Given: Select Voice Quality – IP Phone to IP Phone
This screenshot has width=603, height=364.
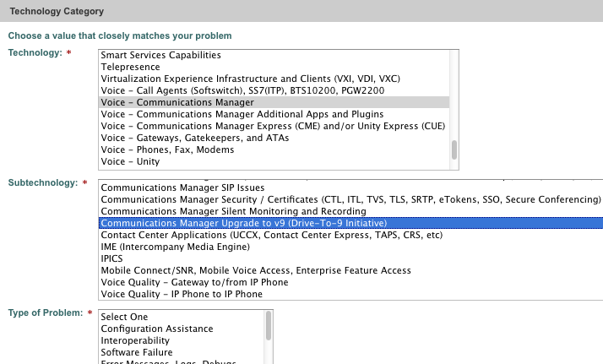Looking at the screenshot, I should [350, 295].
